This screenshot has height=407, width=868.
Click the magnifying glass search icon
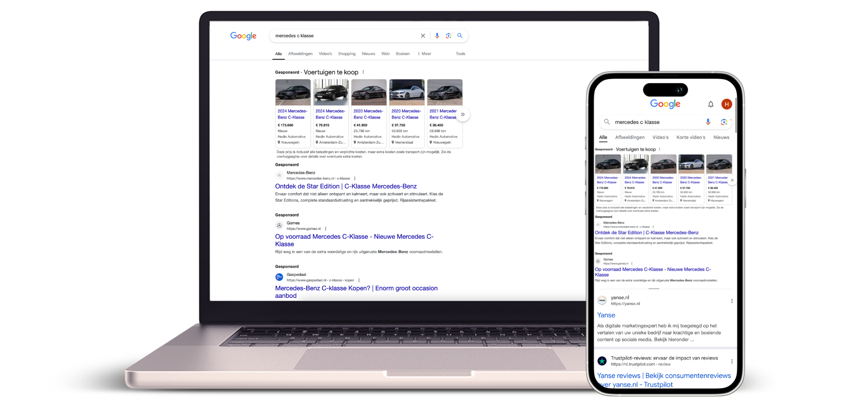pos(460,36)
